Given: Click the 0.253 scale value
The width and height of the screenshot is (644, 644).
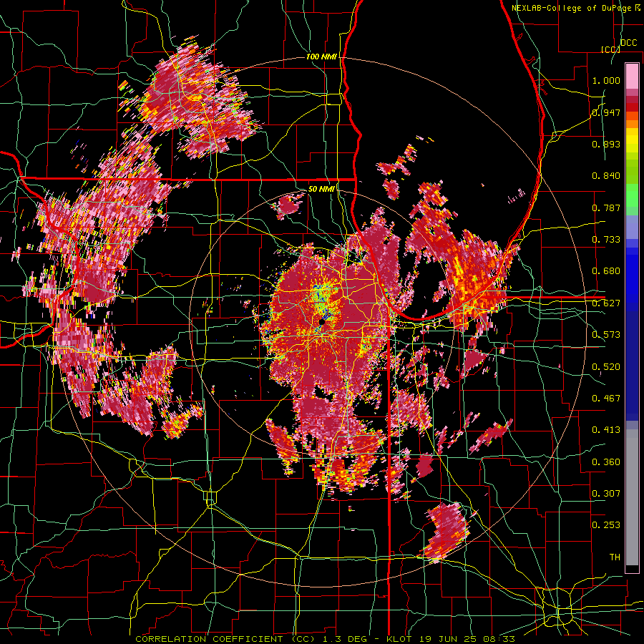Looking at the screenshot, I should (x=606, y=525).
